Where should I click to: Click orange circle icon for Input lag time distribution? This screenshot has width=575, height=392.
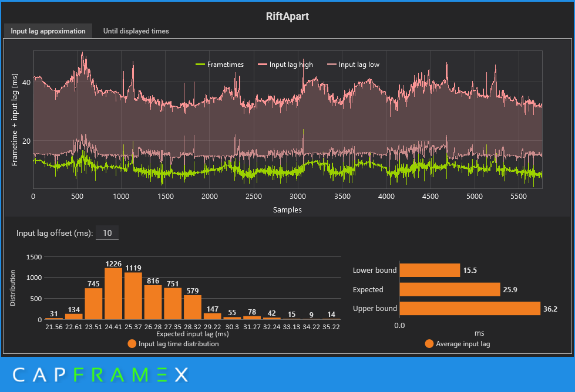(x=132, y=344)
